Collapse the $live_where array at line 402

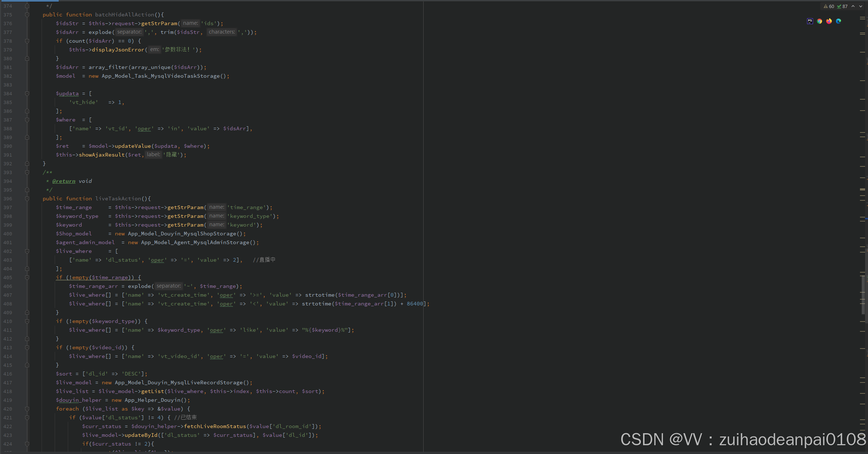pos(27,251)
